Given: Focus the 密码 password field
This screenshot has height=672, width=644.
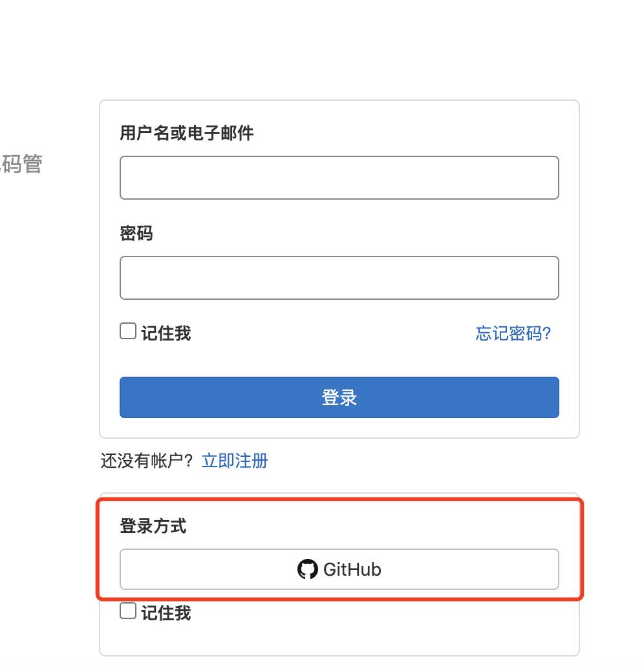Looking at the screenshot, I should 339,277.
